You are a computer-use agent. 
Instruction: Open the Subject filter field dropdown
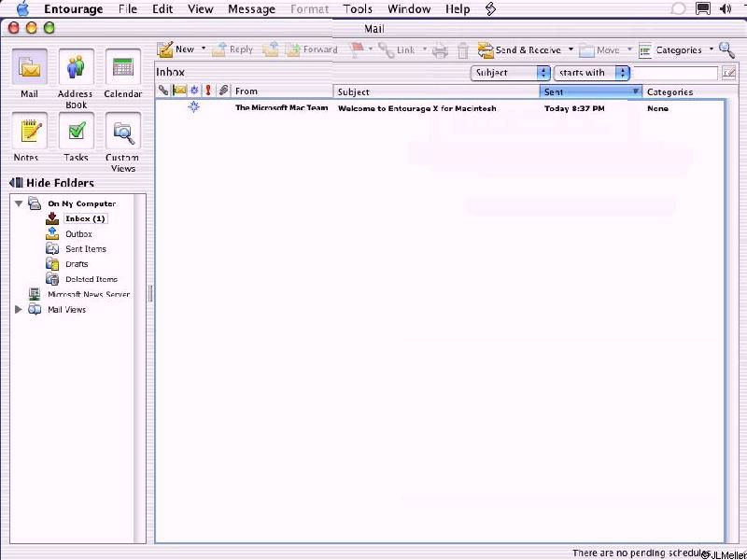point(510,73)
